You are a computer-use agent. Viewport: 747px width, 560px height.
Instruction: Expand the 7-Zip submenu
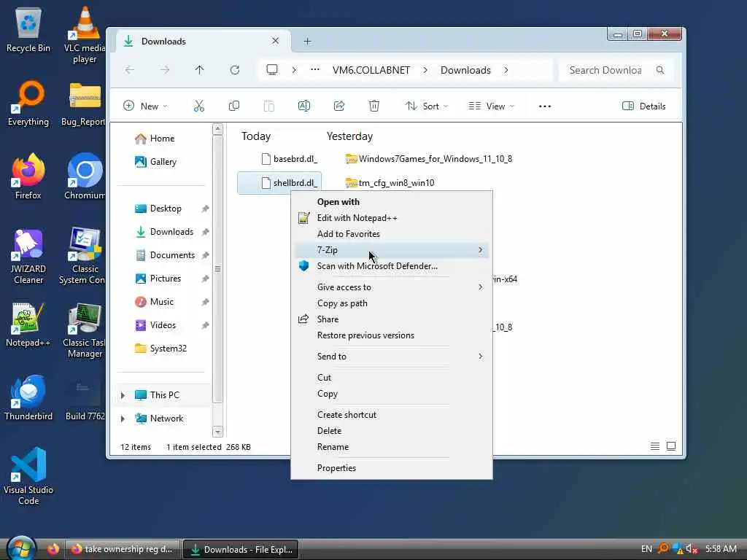click(392, 250)
